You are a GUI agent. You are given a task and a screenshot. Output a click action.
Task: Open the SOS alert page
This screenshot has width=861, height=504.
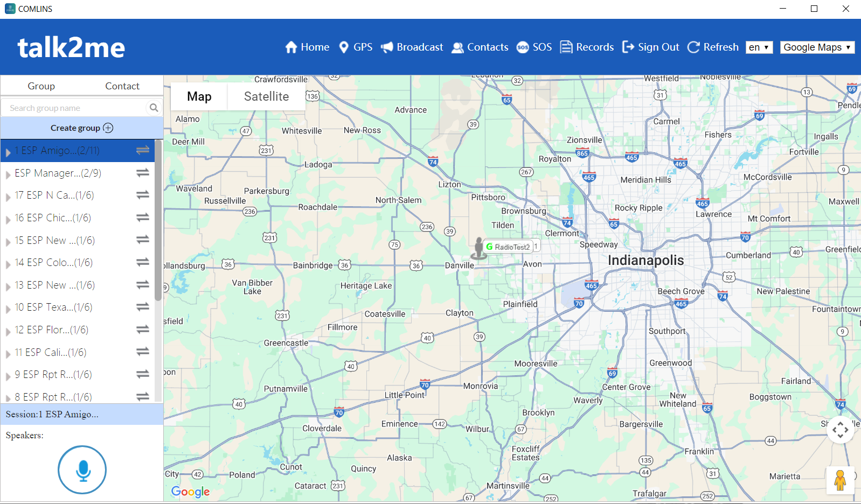click(x=534, y=47)
